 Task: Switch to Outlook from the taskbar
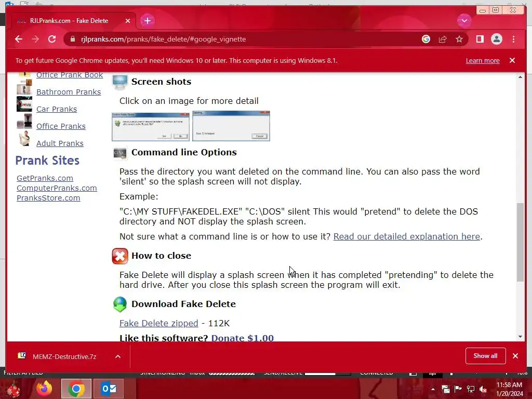click(x=109, y=389)
